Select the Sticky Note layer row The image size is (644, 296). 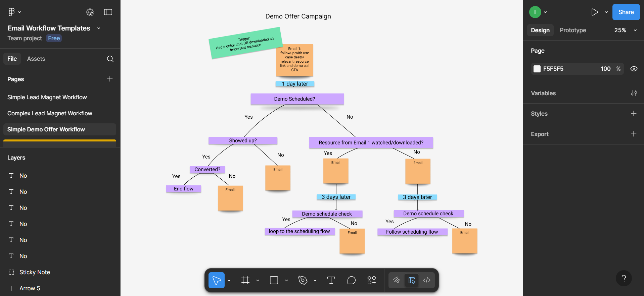coord(60,272)
